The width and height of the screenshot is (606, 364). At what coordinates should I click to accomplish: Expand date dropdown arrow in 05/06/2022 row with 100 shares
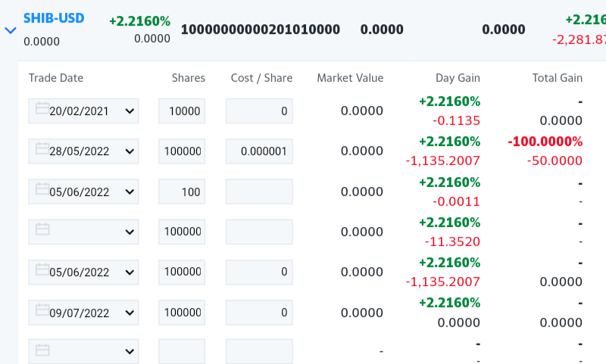click(x=130, y=192)
